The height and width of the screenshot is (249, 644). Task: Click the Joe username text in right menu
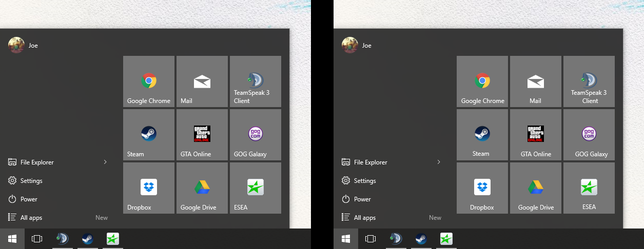367,46
